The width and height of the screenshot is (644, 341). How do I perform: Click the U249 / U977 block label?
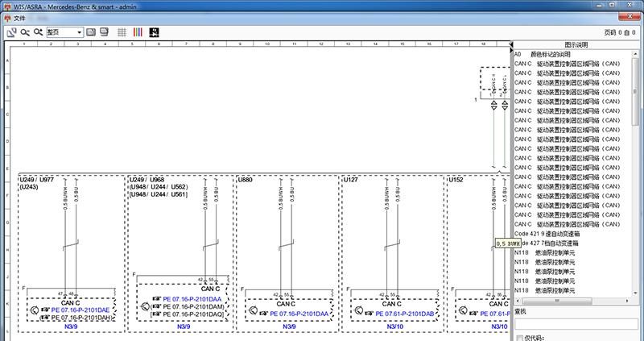tap(36, 180)
